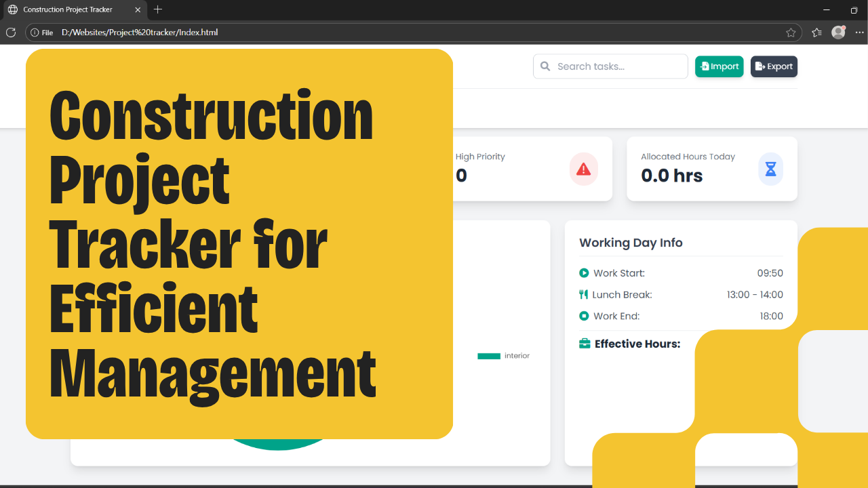Toggle the bookmark star in the address bar
Screen dimensions: 868x488
(791, 32)
